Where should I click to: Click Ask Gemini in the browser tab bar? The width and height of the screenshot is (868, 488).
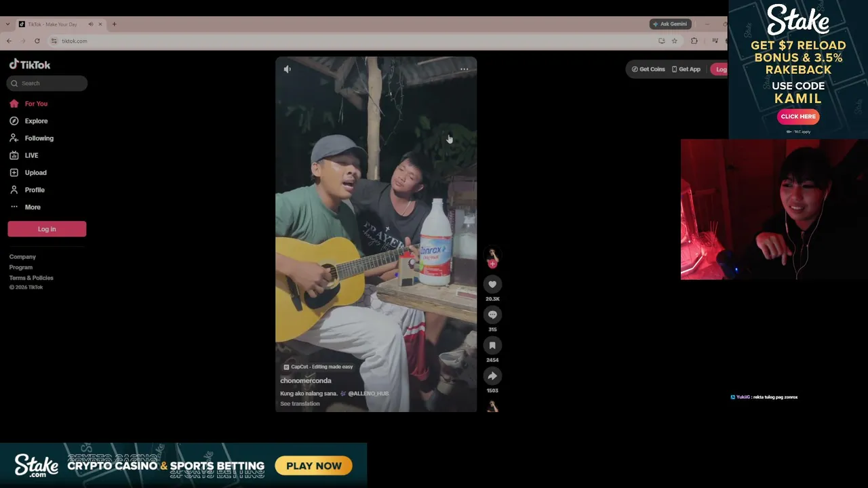coord(669,24)
